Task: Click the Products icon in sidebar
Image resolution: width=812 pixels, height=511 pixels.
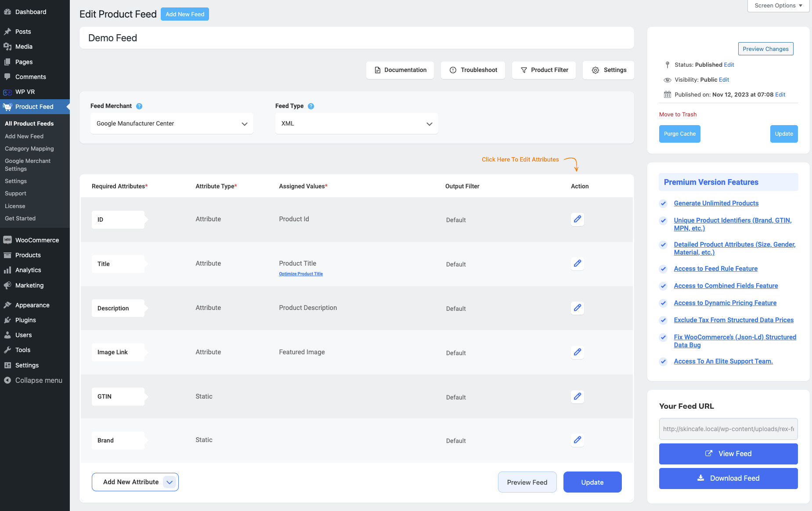Action: [x=7, y=255]
